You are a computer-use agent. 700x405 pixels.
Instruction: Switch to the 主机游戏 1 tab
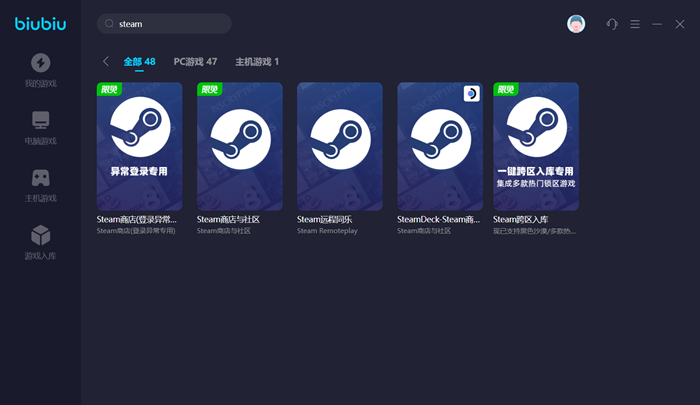[257, 62]
